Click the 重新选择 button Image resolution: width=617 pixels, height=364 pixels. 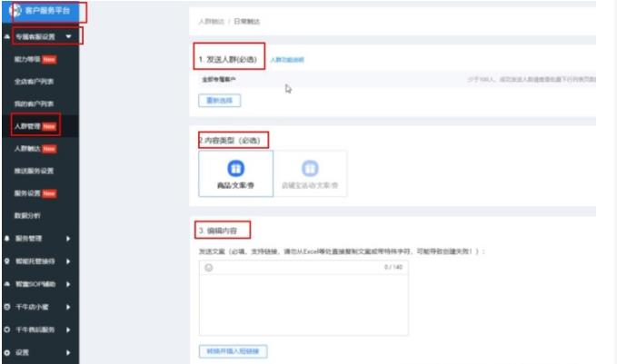point(220,100)
